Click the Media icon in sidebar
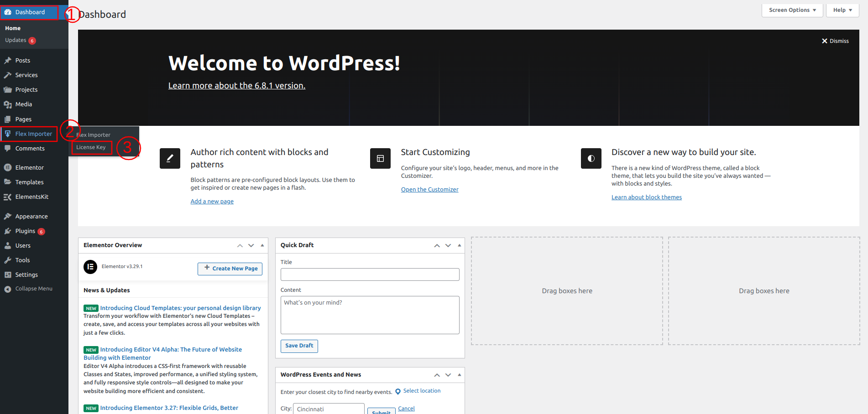Image resolution: width=868 pixels, height=414 pixels. 8,104
